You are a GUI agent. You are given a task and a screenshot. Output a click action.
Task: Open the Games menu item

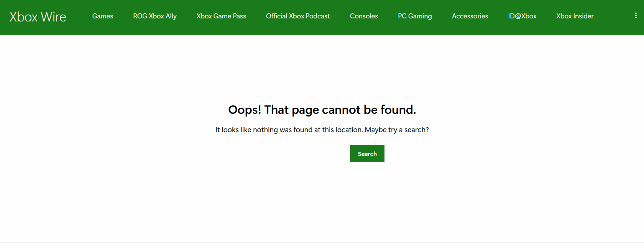[x=102, y=16]
